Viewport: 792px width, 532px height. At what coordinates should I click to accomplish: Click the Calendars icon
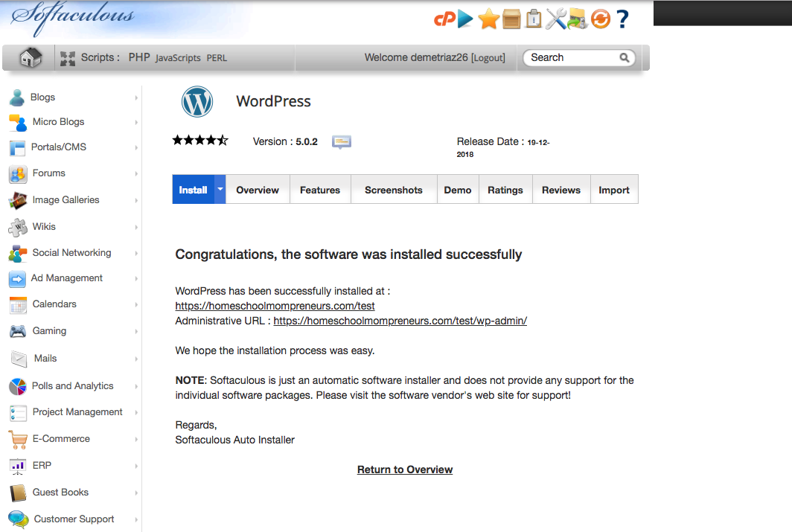pyautogui.click(x=18, y=305)
